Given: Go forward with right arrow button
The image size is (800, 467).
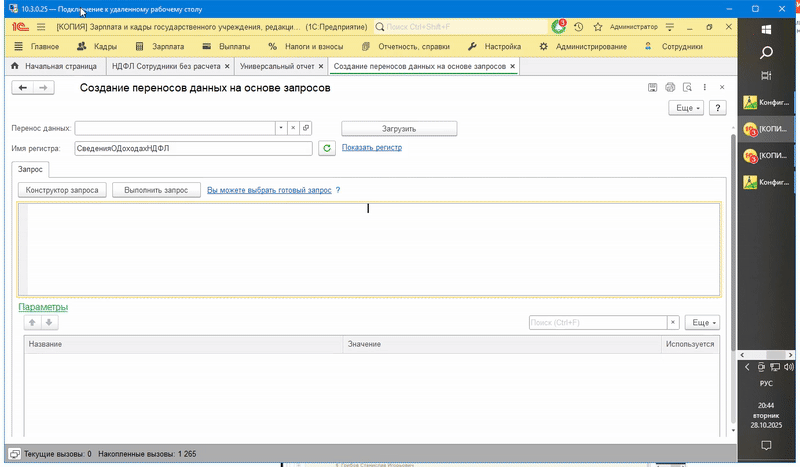Looking at the screenshot, I should coord(43,88).
